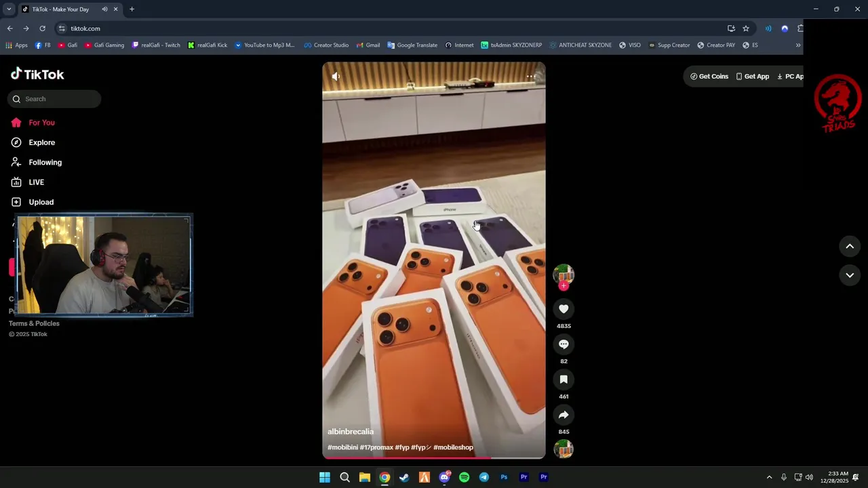The image size is (868, 488).
Task: Open the #17promax hashtag
Action: point(376,447)
